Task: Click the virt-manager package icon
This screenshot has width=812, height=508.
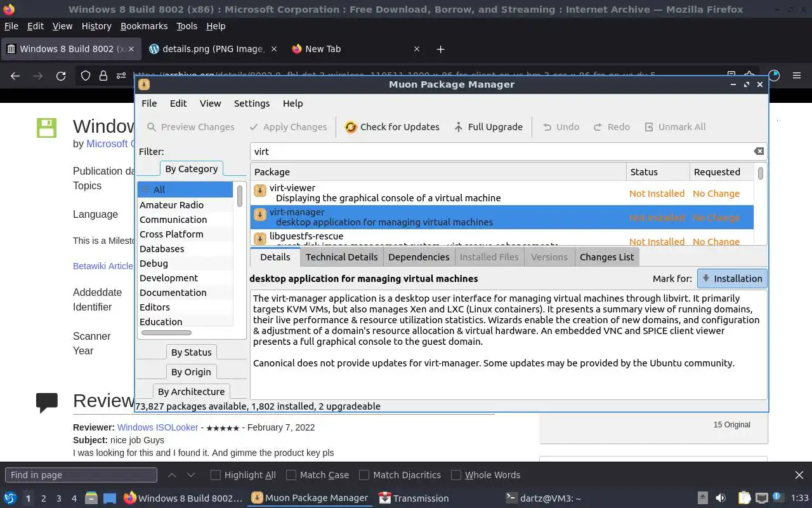Action: 259,215
